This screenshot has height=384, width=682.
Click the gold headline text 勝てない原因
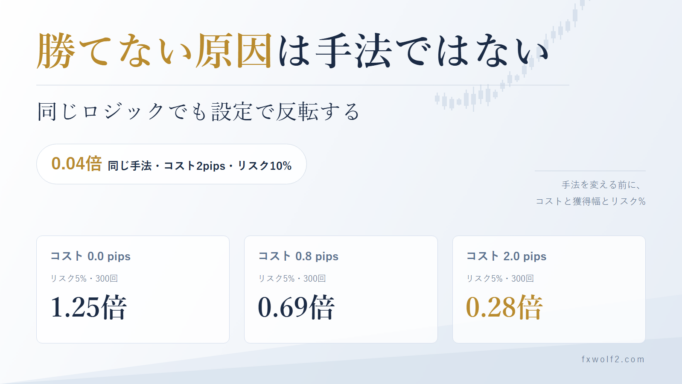tap(154, 51)
